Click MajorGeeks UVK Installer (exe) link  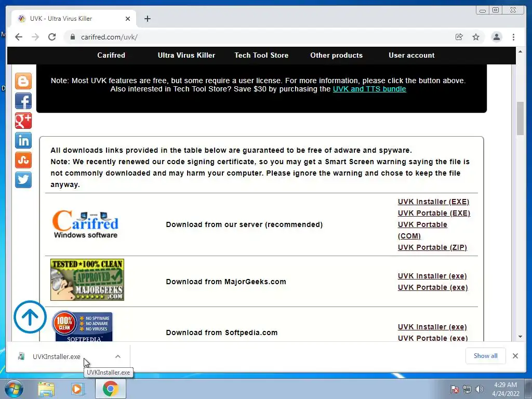point(432,276)
